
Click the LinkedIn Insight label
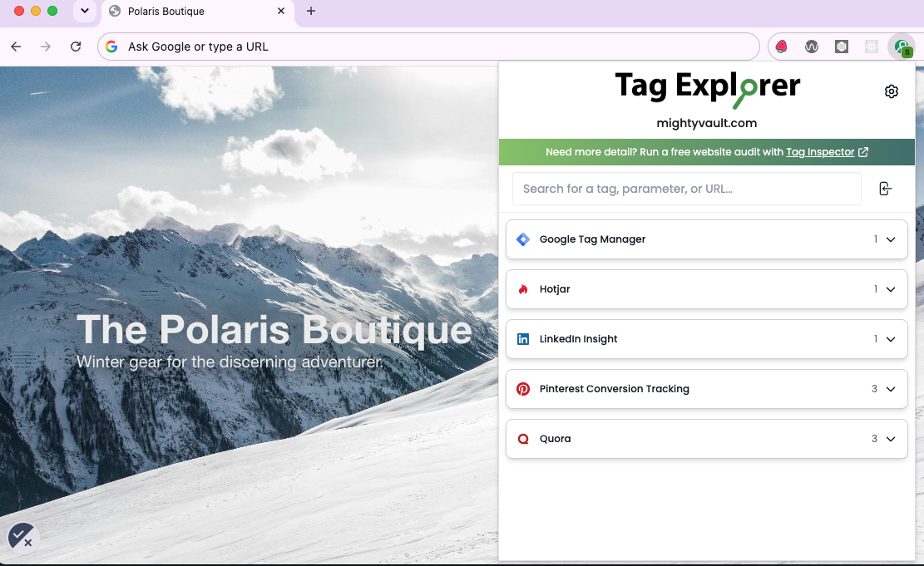point(578,338)
